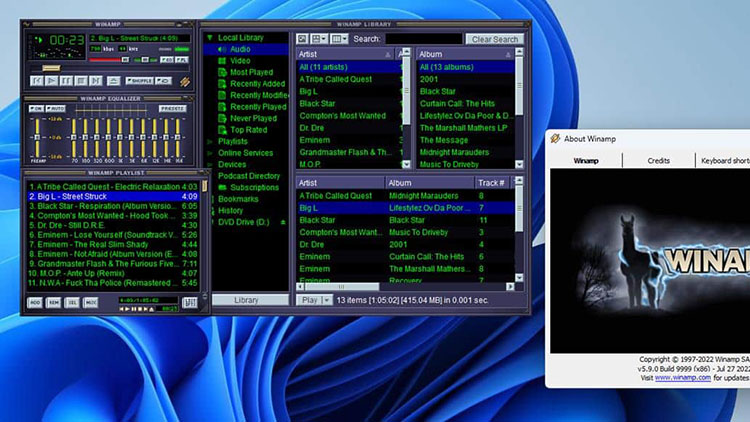Screen dimensions: 750x422
Task: Open the www.winamp.com link
Action: [x=683, y=378]
